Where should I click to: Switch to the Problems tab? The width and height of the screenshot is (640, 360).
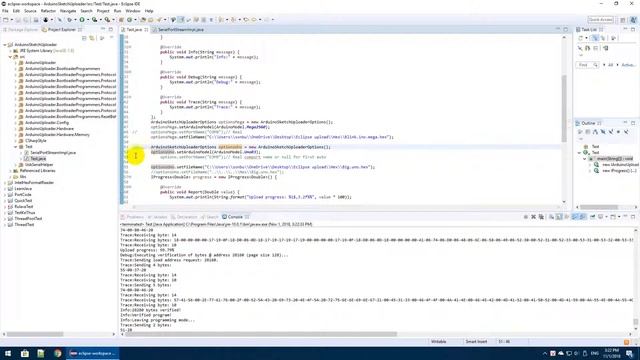pos(132,217)
